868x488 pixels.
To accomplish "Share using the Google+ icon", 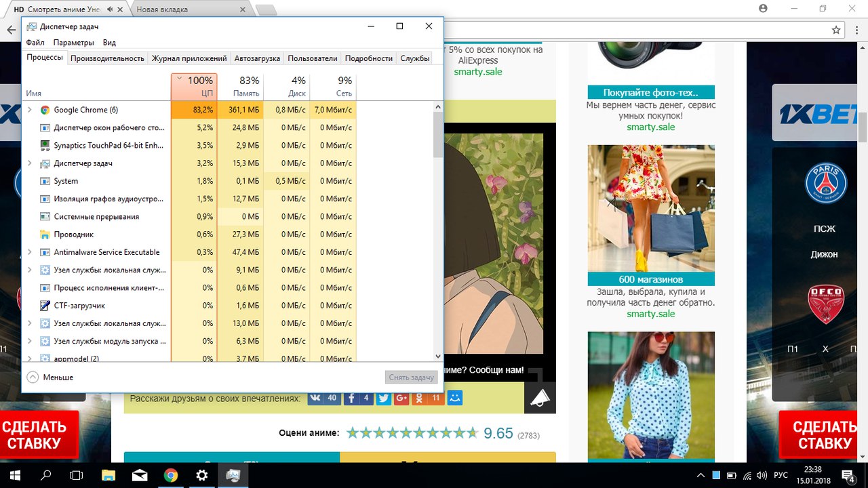I will coord(401,398).
